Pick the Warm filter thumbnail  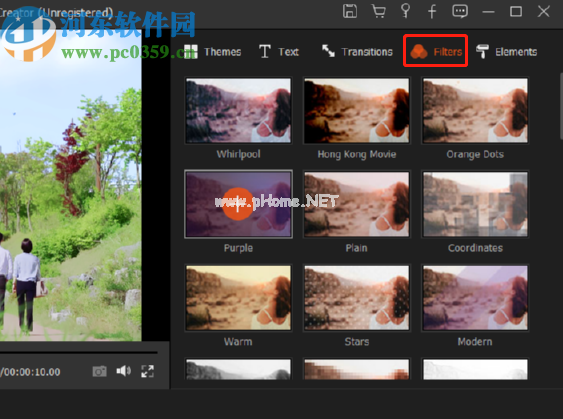(x=238, y=298)
